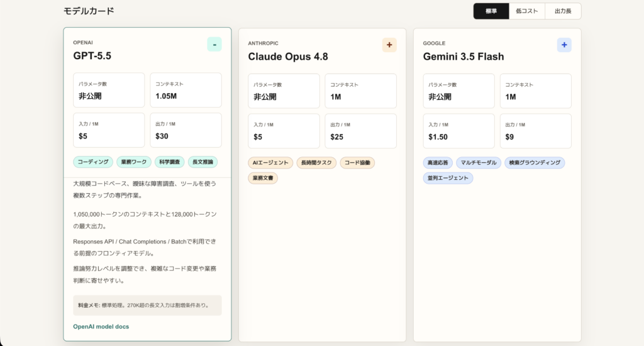Click the モデルカード heading
Image resolution: width=644 pixels, height=346 pixels.
89,11
